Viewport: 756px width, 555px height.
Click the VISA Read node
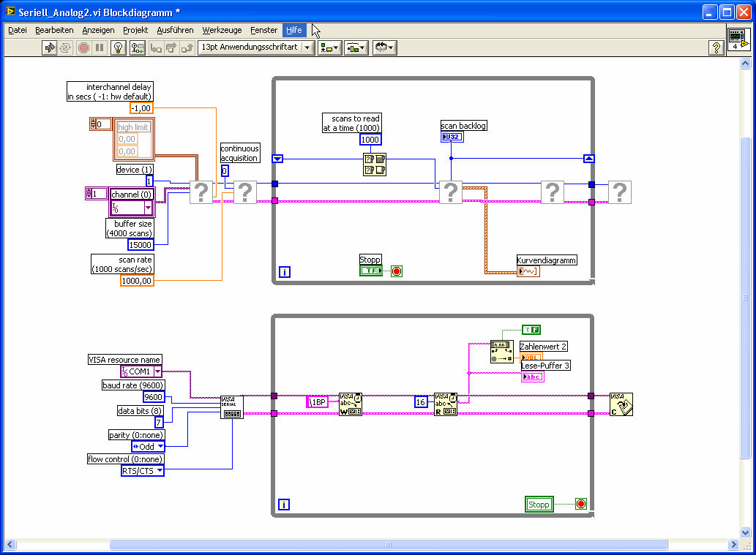click(446, 404)
